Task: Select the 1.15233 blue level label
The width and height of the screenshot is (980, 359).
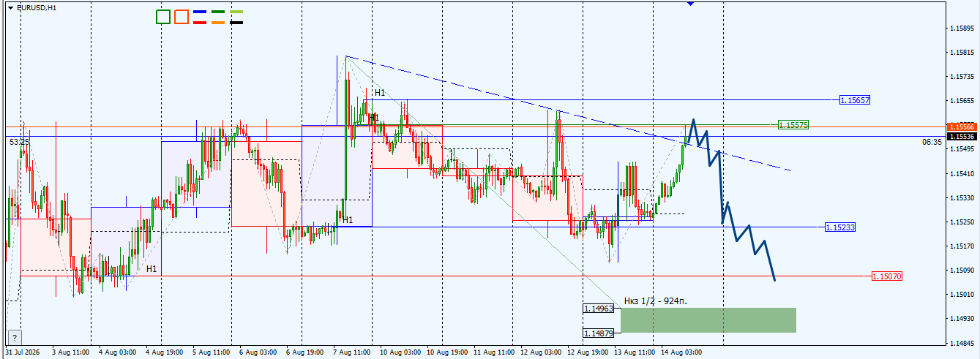Action: [840, 227]
